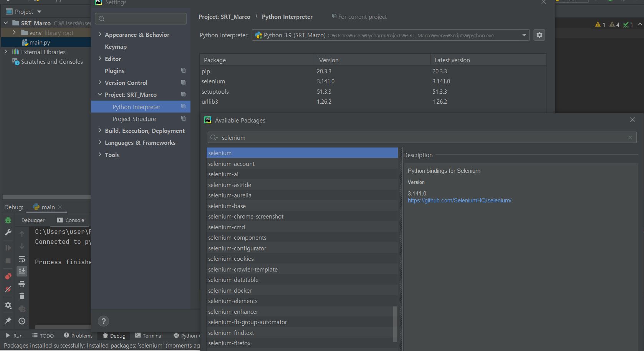This screenshot has width=644, height=351.
Task: Open Python Interpreter combo box
Action: pos(391,35)
